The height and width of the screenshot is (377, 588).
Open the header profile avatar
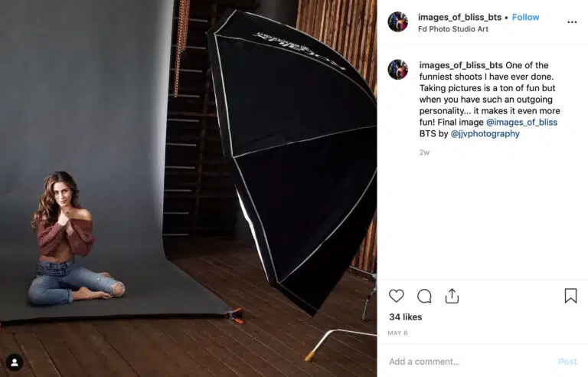397,21
